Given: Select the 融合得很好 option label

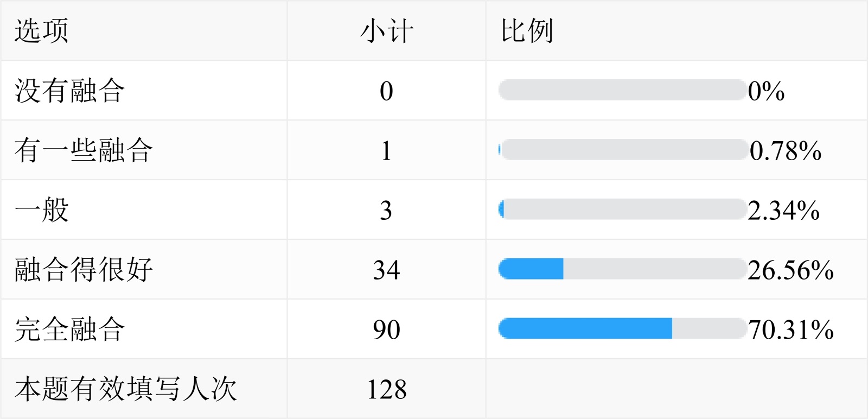Looking at the screenshot, I should point(84,270).
